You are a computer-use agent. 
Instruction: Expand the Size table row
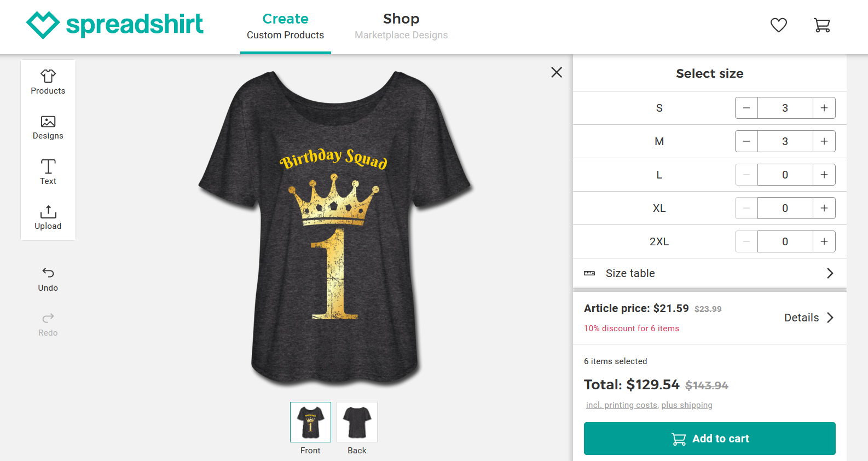point(709,273)
